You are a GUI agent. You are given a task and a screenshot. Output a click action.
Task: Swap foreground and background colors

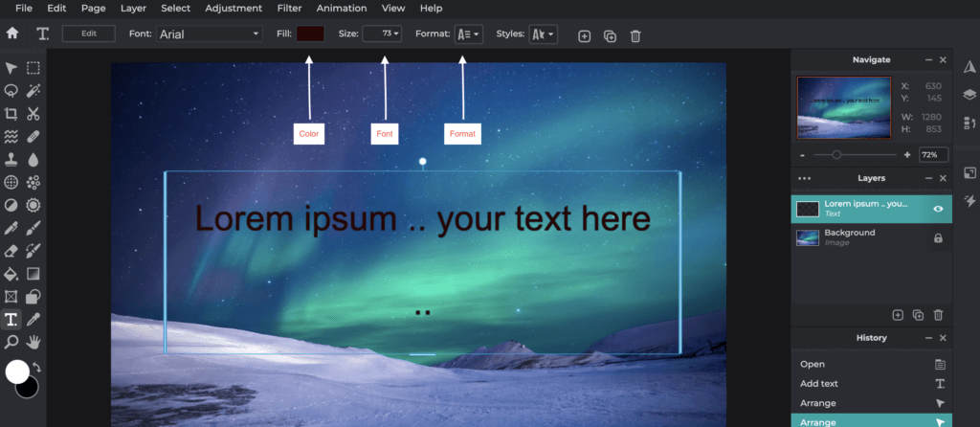pyautogui.click(x=37, y=367)
